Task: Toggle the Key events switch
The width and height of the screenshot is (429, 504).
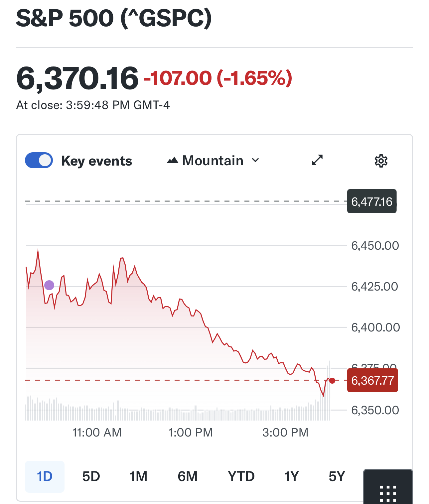Action: coord(39,161)
